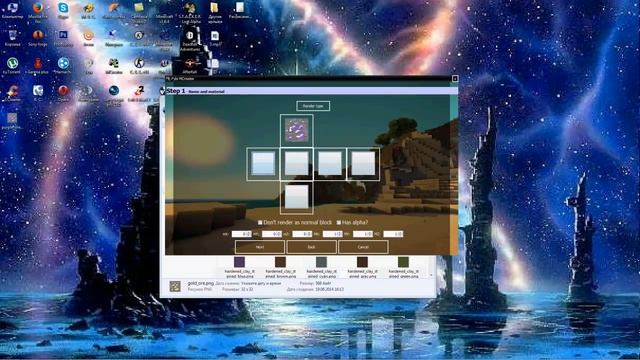The width and height of the screenshot is (640, 360).
Task: Click the Render type button
Action: pos(313,106)
